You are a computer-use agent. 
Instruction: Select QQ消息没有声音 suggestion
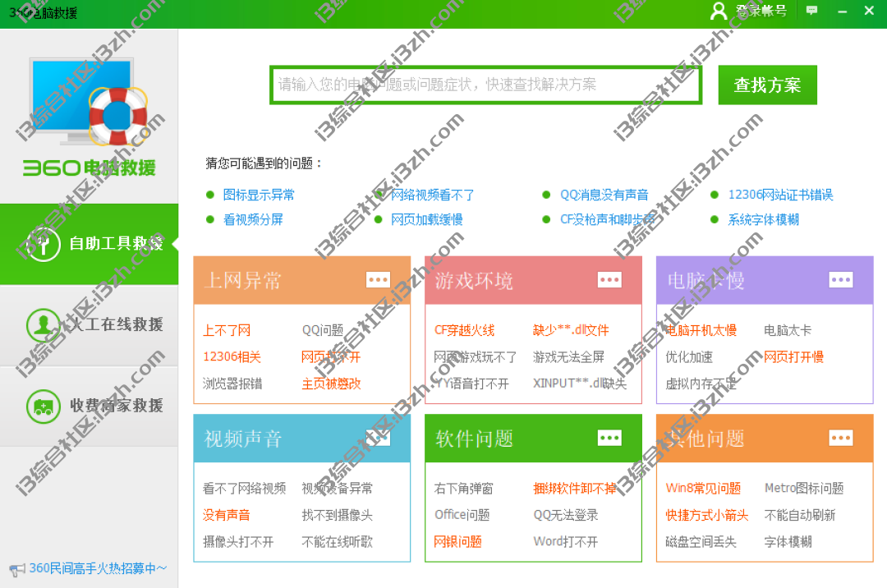[x=604, y=195]
